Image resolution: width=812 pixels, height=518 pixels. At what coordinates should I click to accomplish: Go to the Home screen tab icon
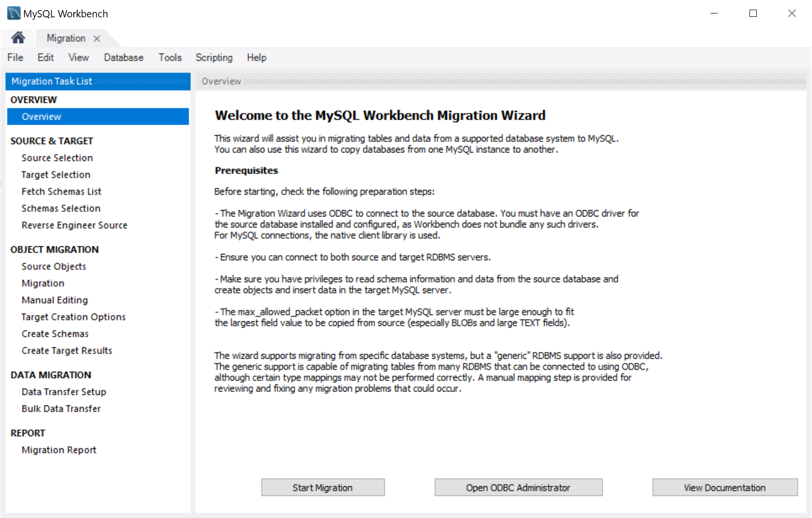click(x=18, y=38)
